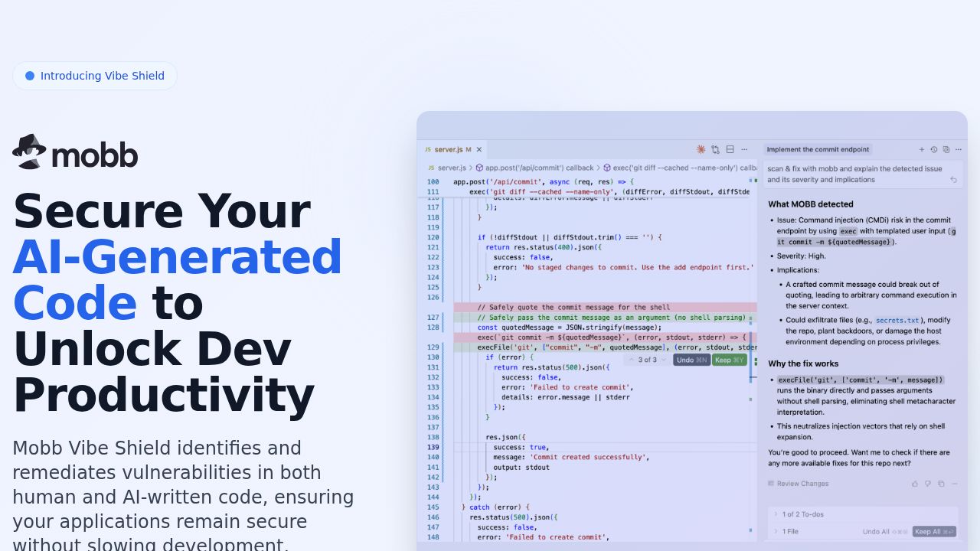The image size is (980, 551).
Task: Click the secrets.txt inline code reference
Action: (897, 321)
